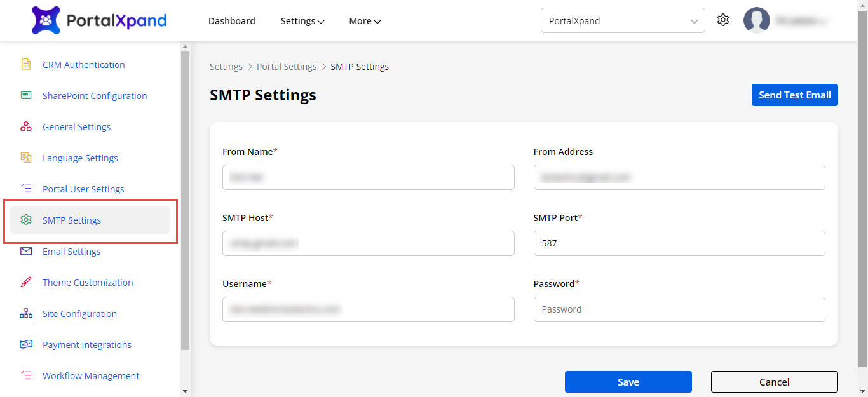The width and height of the screenshot is (868, 397).
Task: Click the Email Settings envelope icon
Action: pyautogui.click(x=26, y=251)
